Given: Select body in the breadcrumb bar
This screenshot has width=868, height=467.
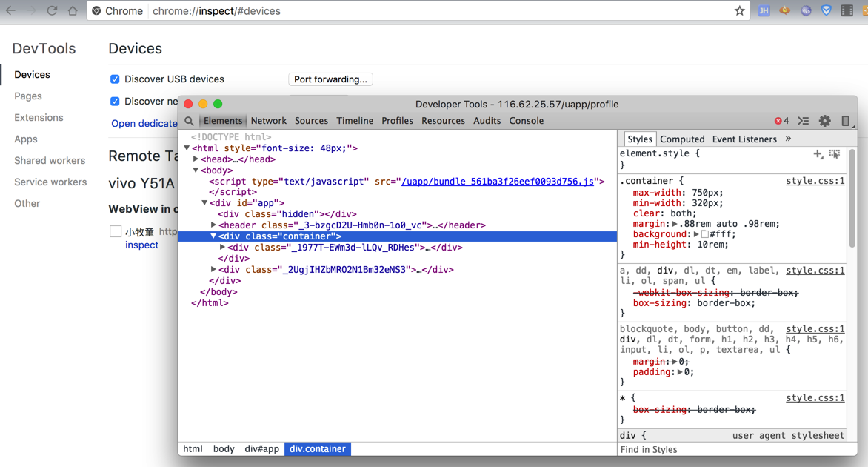Looking at the screenshot, I should tap(224, 448).
